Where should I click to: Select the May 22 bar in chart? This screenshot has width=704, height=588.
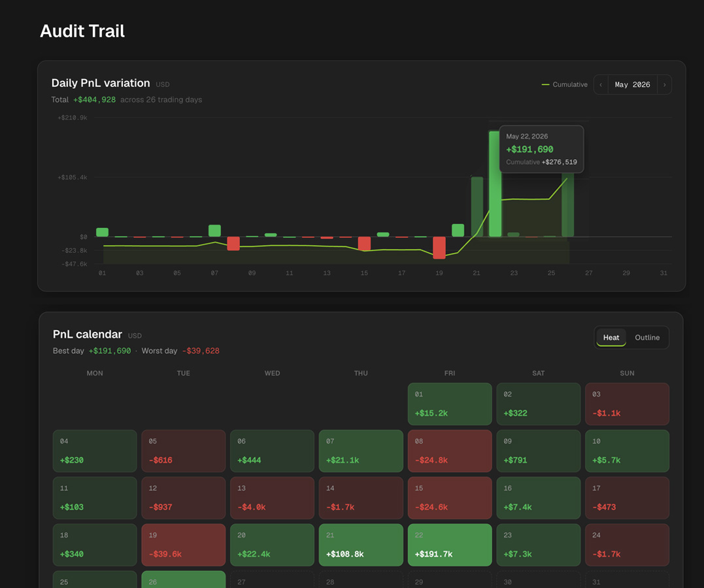(x=495, y=184)
